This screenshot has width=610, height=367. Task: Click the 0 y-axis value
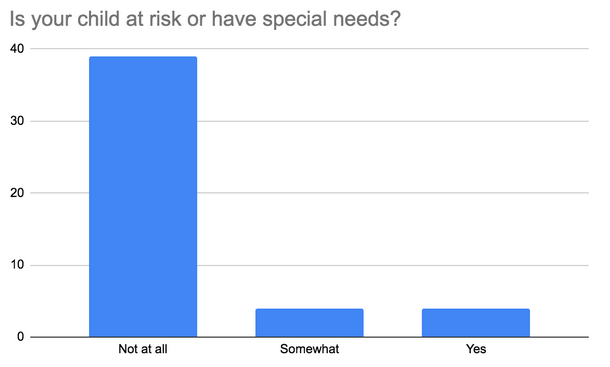click(x=21, y=337)
